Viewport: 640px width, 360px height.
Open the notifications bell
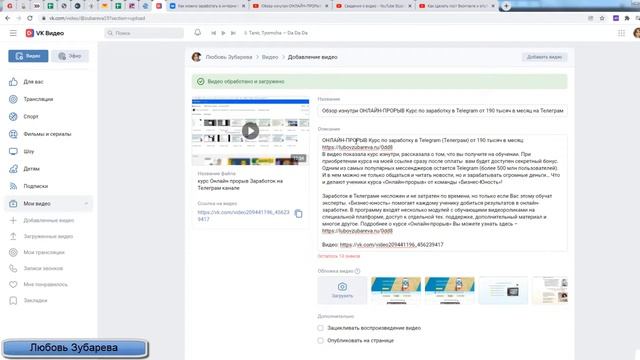198,33
